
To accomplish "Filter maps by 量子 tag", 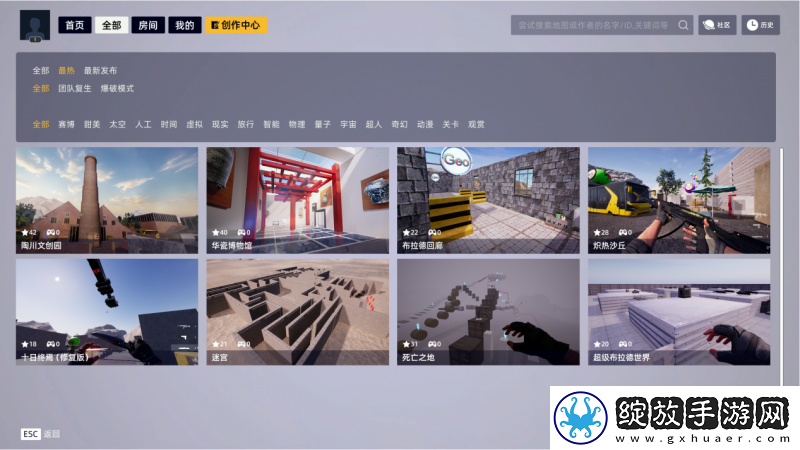I will coord(322,124).
